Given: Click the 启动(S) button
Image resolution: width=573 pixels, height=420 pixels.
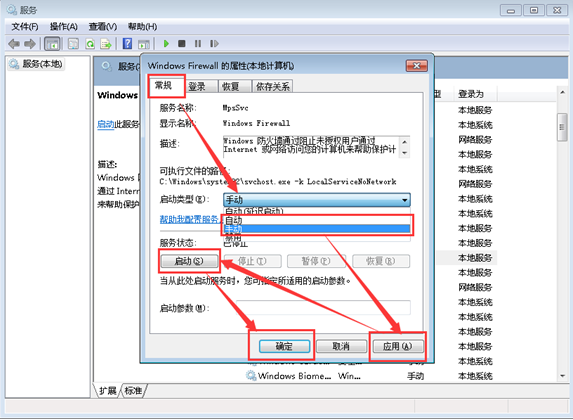Looking at the screenshot, I should 189,261.
